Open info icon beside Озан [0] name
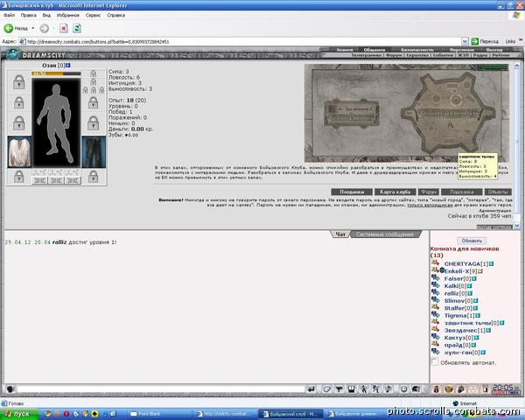This screenshot has height=420, width=525. [68, 65]
